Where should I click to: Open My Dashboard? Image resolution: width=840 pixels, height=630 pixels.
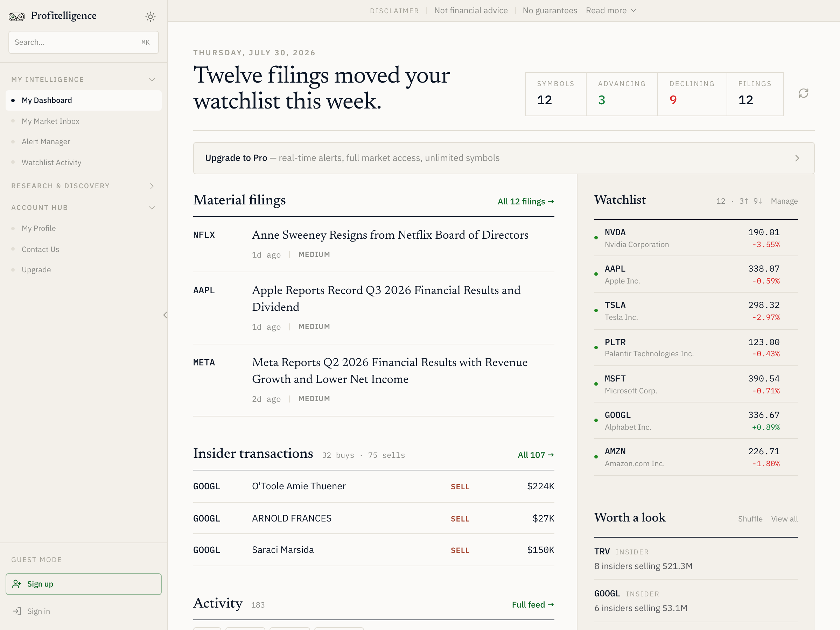tap(84, 100)
